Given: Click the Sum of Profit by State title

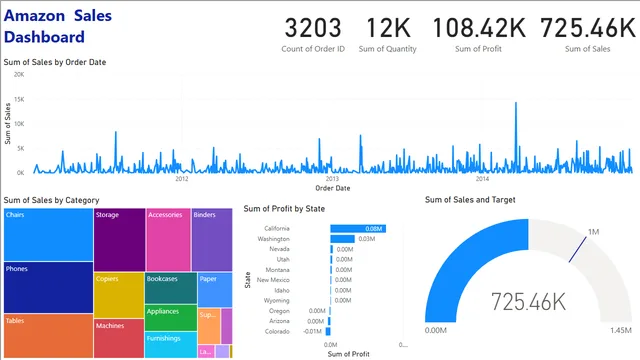Looking at the screenshot, I should (284, 209).
